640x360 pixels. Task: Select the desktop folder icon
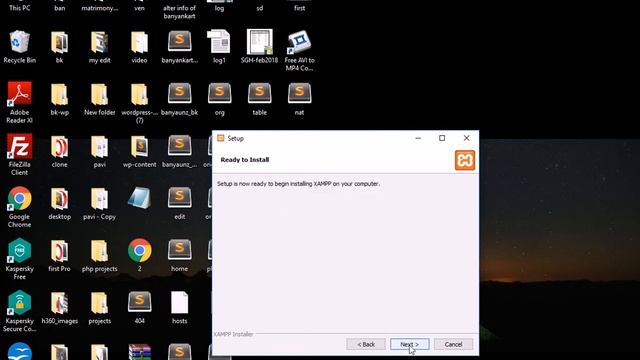pos(60,199)
